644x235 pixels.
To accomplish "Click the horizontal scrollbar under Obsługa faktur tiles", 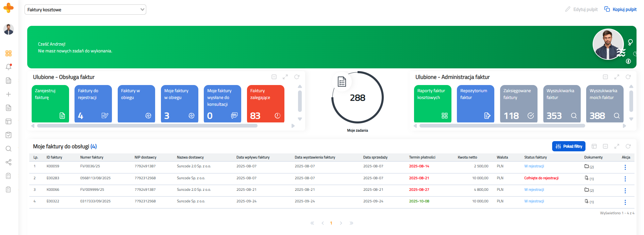I will click(x=147, y=126).
